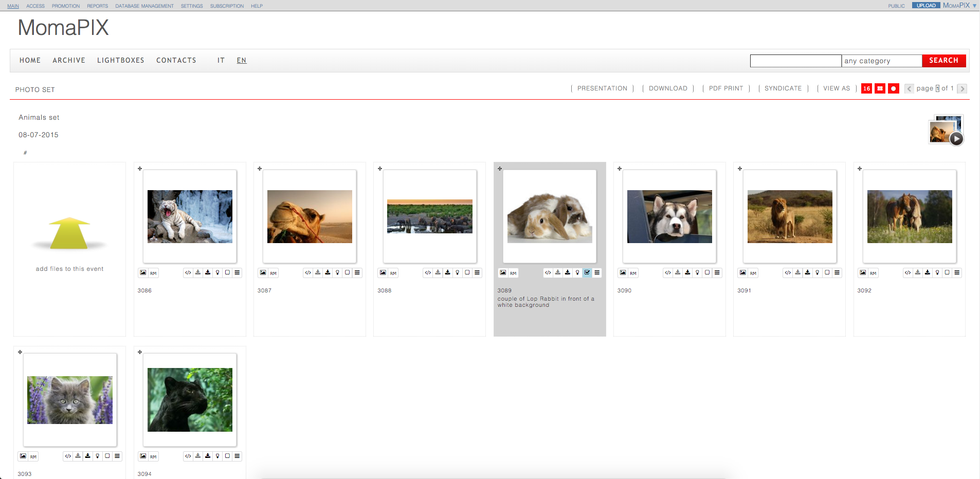Open the hamburger menu for rabbit photo 3089
The width and height of the screenshot is (980, 479).
coord(597,273)
